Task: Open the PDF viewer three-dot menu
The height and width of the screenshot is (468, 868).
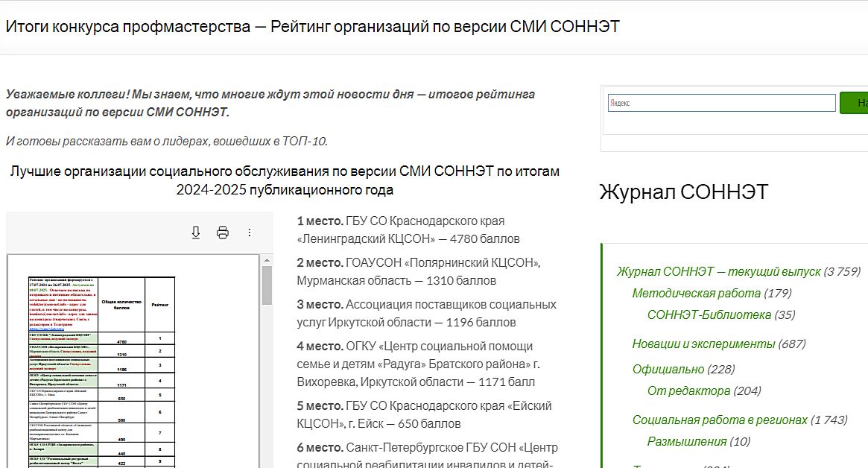Action: tap(250, 233)
